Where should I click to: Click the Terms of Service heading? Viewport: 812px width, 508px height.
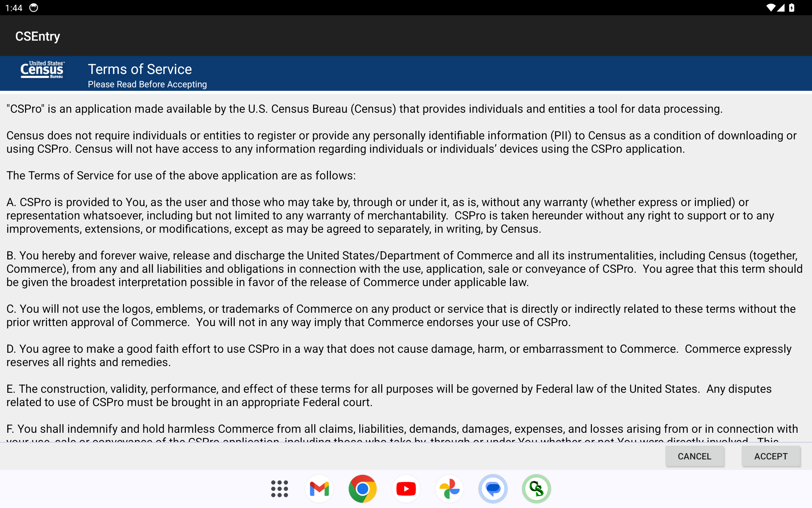point(140,69)
